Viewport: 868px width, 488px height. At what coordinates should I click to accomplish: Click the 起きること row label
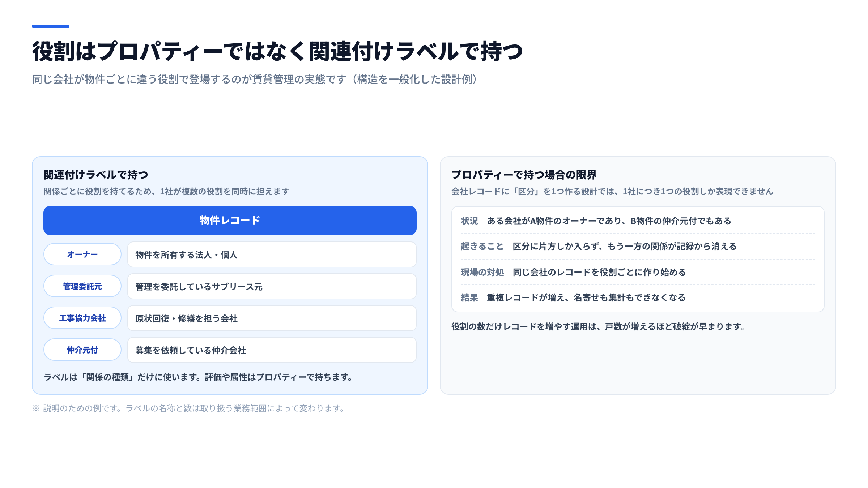coord(482,246)
